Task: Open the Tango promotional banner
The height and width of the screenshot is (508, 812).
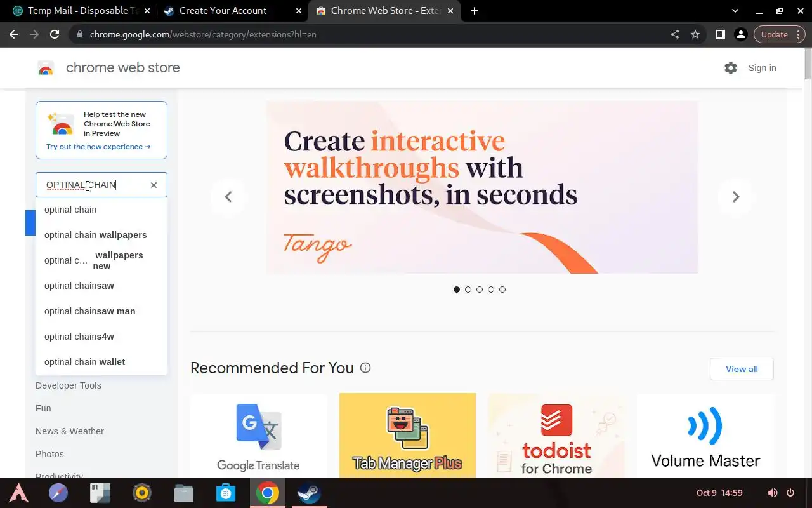Action: [x=482, y=187]
